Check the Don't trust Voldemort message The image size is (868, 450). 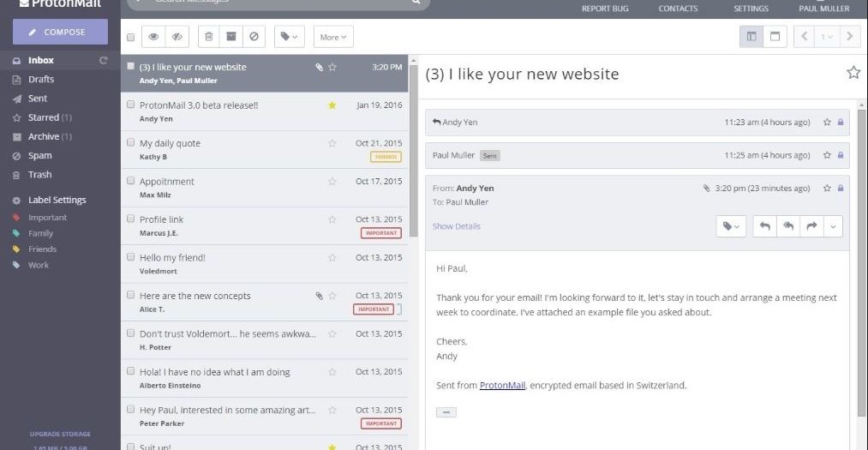130,333
